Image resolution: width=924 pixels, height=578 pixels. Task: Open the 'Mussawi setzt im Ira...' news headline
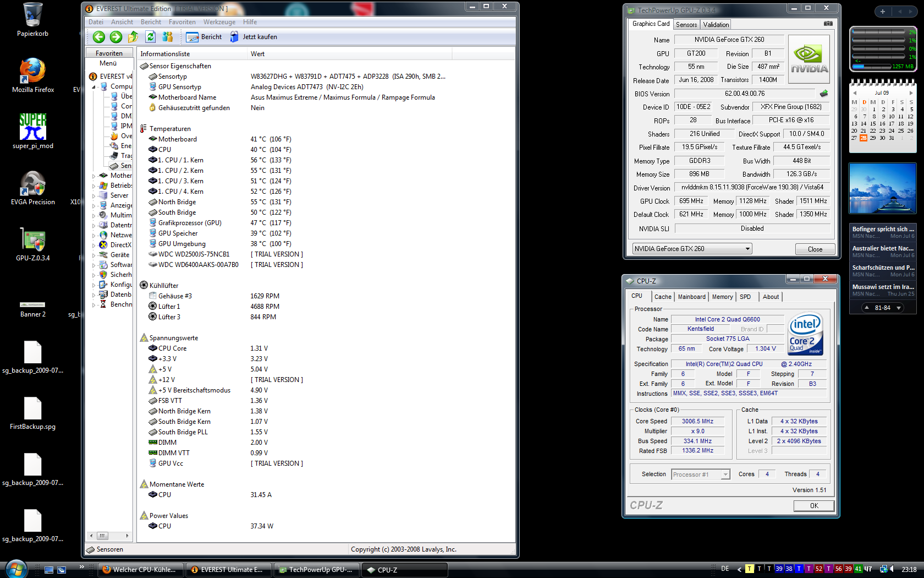(x=883, y=287)
